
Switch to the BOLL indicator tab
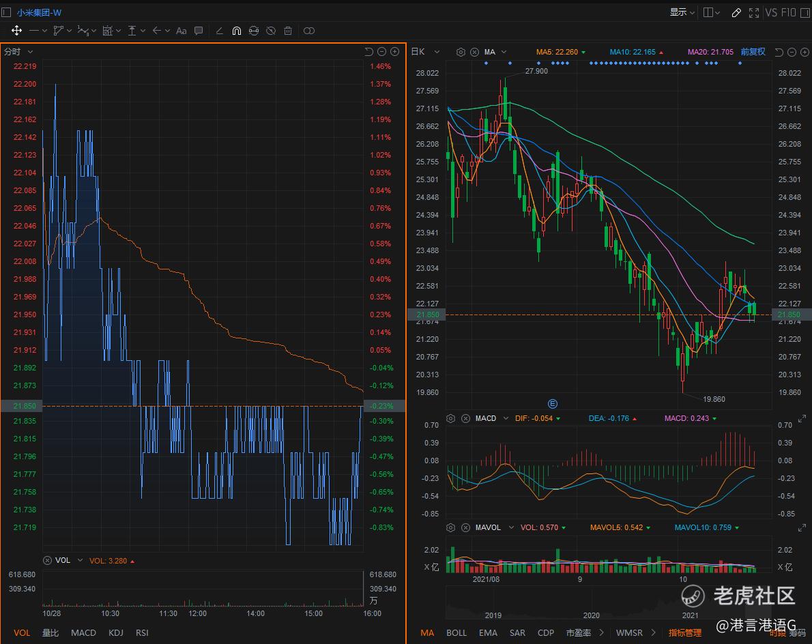coord(456,632)
